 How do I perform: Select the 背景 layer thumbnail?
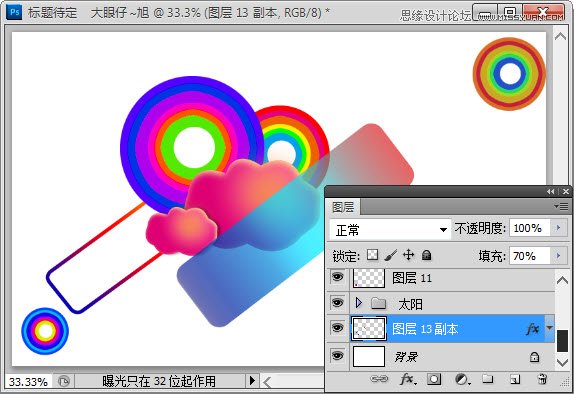coord(369,356)
